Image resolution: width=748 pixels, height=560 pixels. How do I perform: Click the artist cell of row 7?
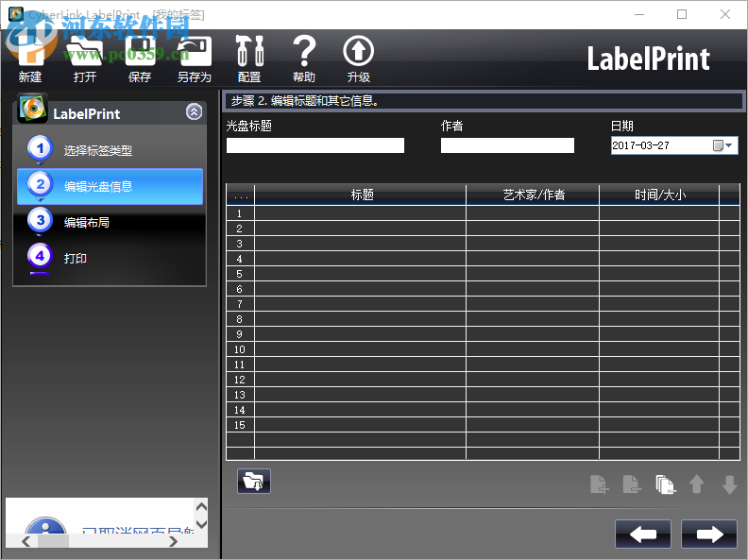pos(533,304)
